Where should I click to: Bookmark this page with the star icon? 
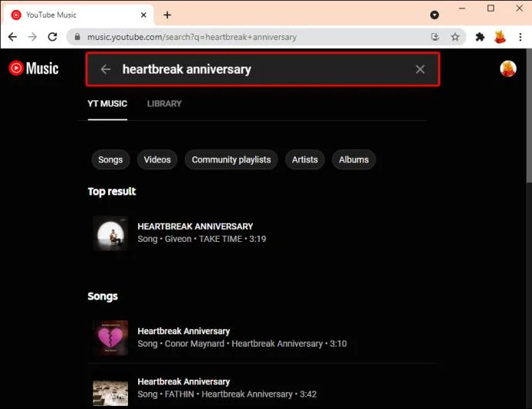(455, 37)
